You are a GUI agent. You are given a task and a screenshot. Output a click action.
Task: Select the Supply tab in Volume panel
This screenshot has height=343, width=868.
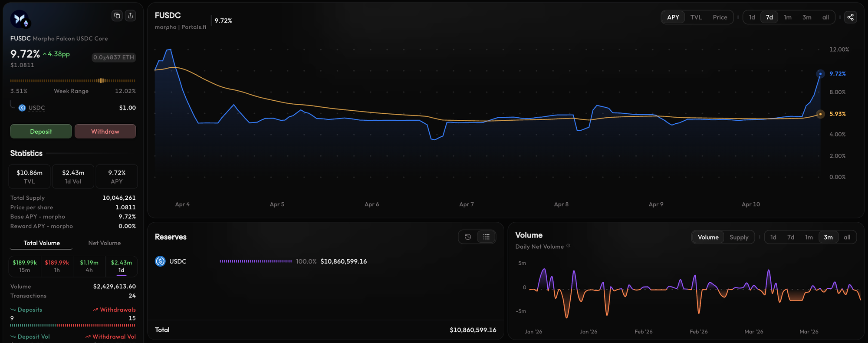tap(739, 237)
